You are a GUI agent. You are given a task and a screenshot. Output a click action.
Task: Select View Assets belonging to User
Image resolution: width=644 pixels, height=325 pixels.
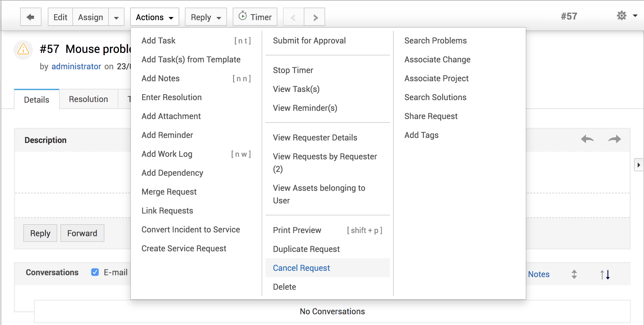click(328, 194)
